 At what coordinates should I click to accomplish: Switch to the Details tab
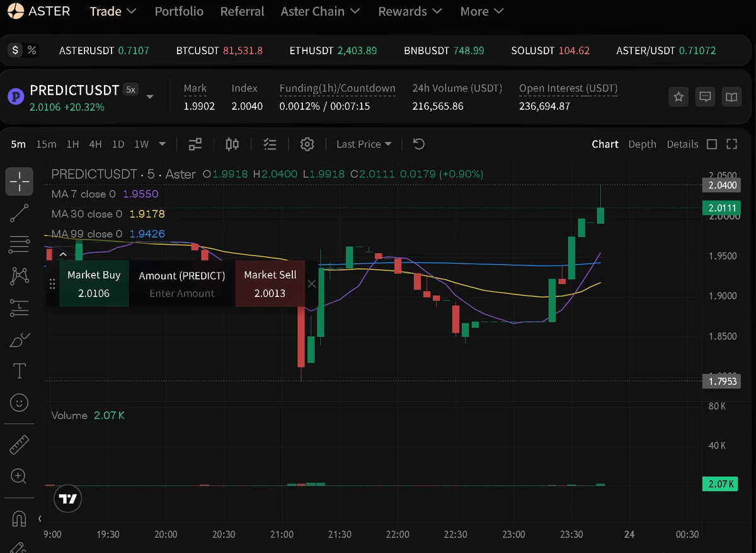click(682, 144)
